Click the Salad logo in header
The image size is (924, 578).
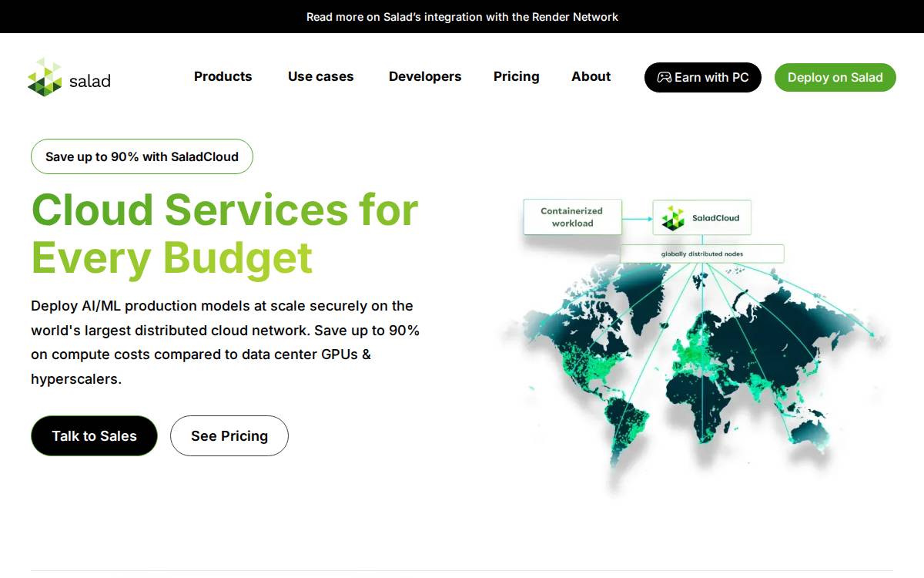(69, 77)
